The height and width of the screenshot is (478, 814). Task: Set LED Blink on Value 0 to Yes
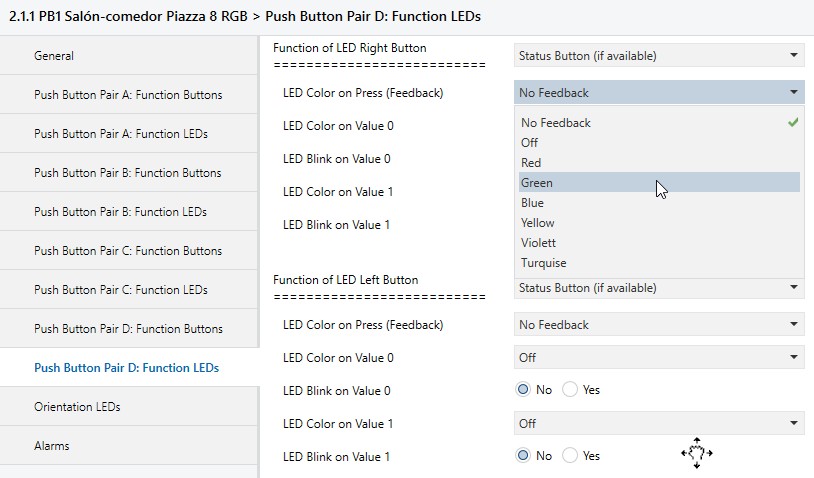(x=571, y=390)
